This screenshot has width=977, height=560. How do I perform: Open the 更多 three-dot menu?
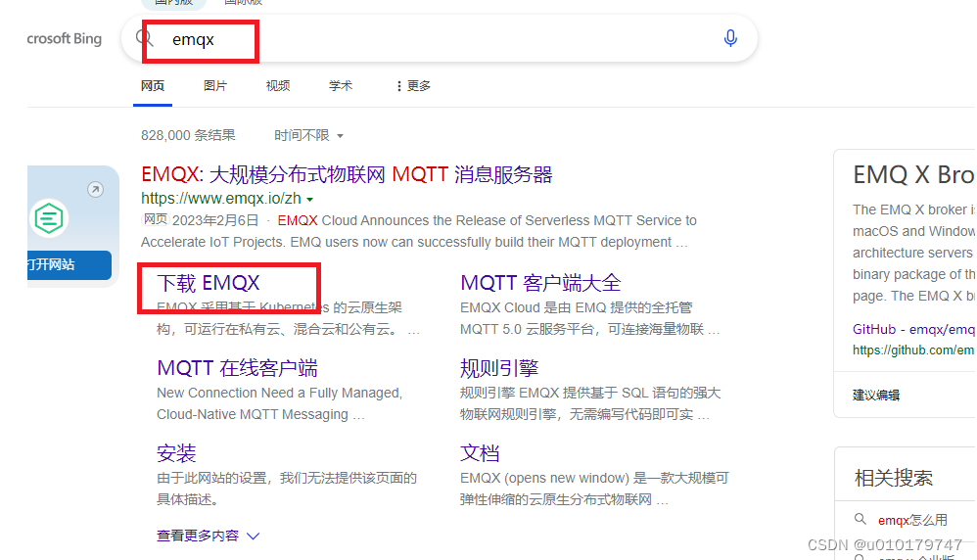pyautogui.click(x=413, y=86)
